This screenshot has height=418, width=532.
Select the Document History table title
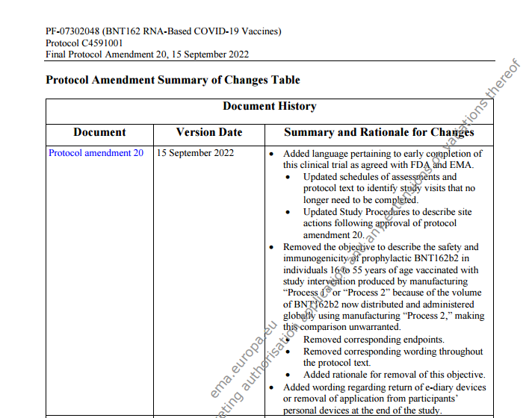tap(269, 106)
